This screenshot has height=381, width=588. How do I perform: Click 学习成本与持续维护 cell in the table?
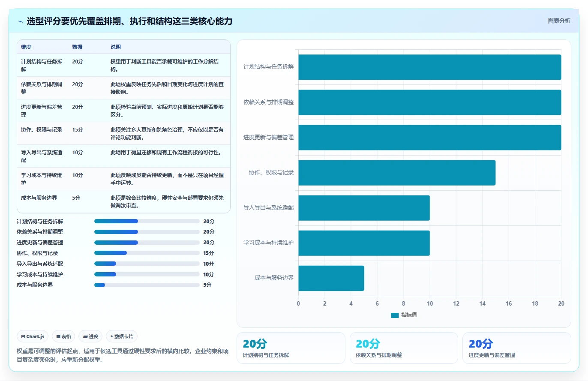[x=42, y=179]
